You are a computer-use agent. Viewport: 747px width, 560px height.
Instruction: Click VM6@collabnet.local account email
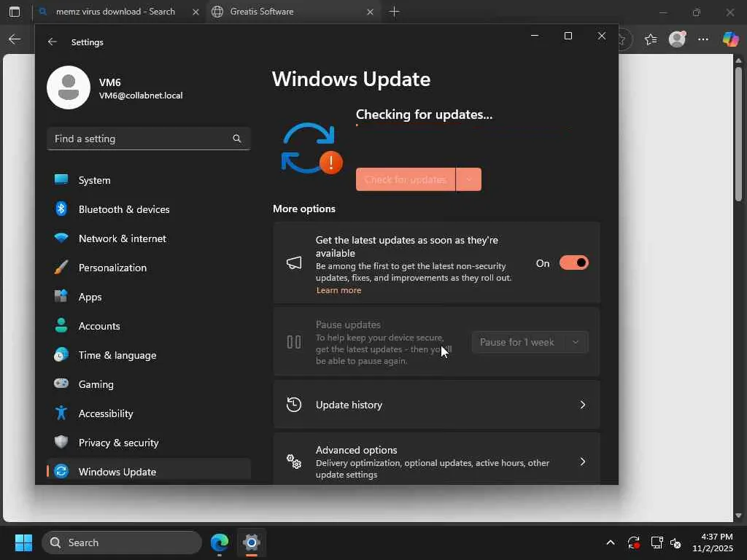(x=141, y=96)
